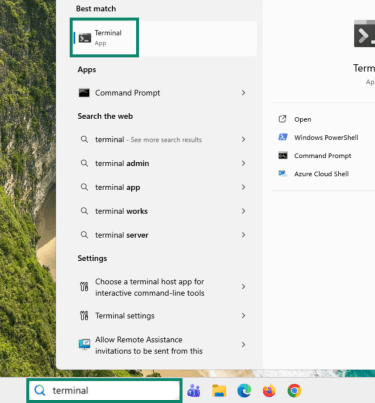Launch Microsoft Edge from the taskbar
Image resolution: width=375 pixels, height=403 pixels.
pos(244,391)
